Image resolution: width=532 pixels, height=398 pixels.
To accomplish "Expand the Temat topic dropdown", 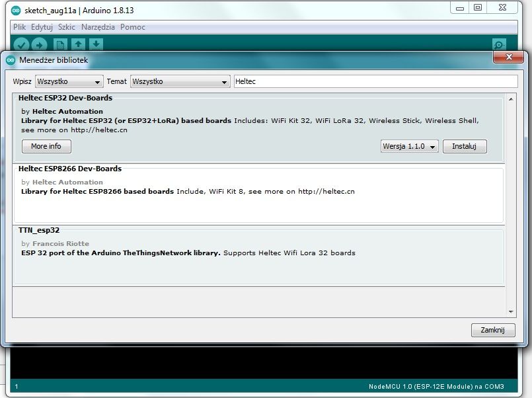I will (180, 82).
